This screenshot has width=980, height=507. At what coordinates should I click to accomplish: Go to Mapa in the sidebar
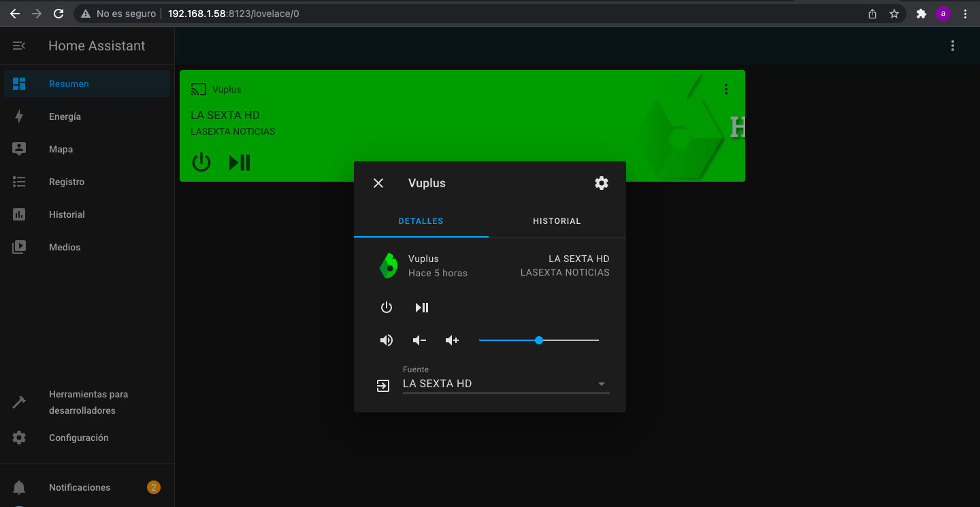point(61,149)
